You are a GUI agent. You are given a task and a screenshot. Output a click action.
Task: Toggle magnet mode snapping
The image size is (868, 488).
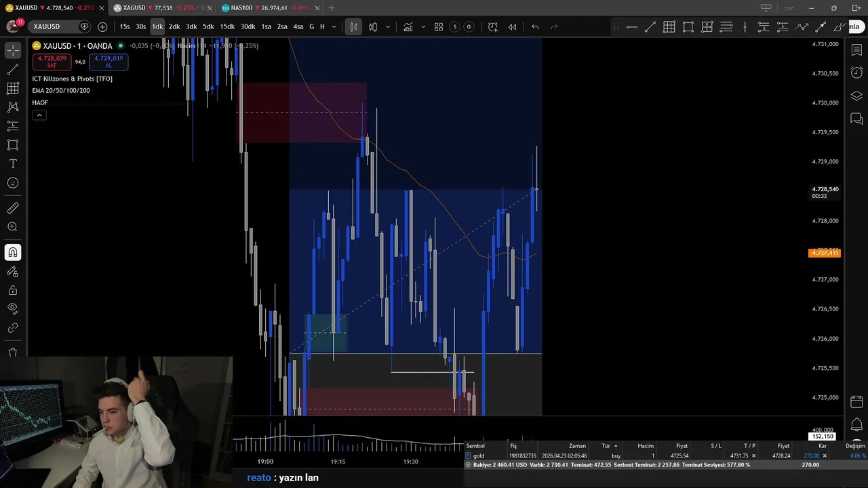[x=13, y=253]
